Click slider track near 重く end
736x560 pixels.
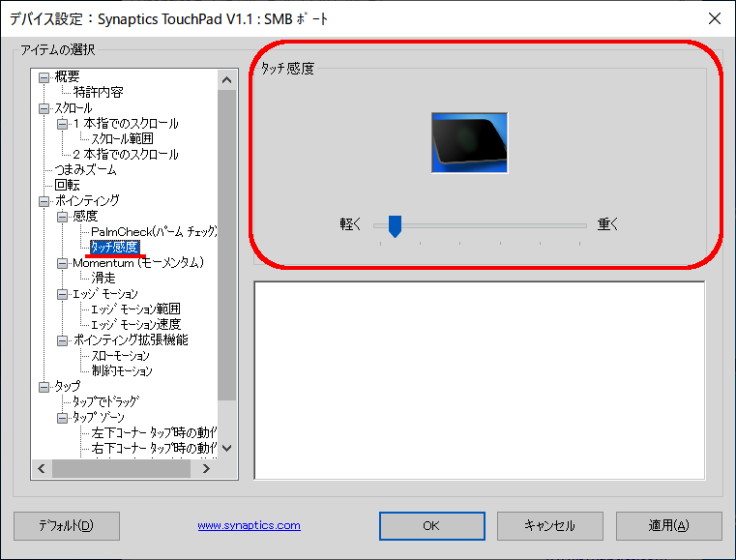[579, 225]
